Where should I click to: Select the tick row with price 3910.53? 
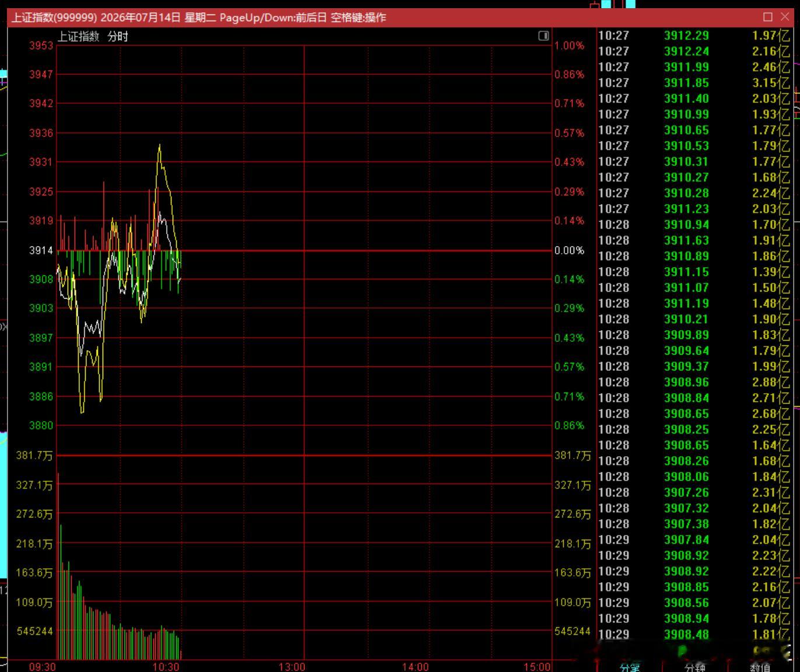694,146
